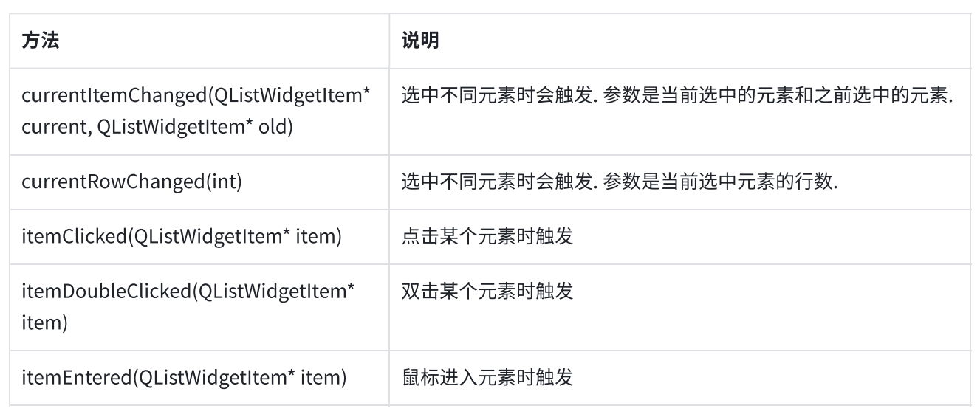Click the 双击某个元素时触发 description

pos(487,292)
